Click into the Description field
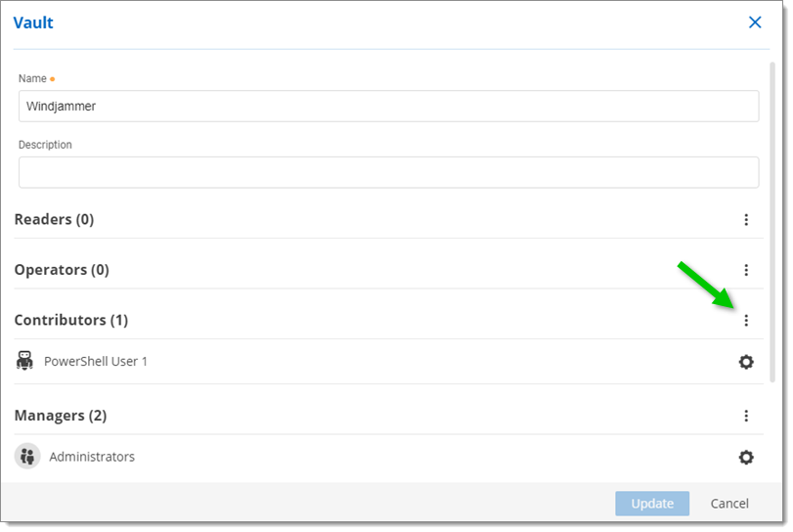 (388, 172)
